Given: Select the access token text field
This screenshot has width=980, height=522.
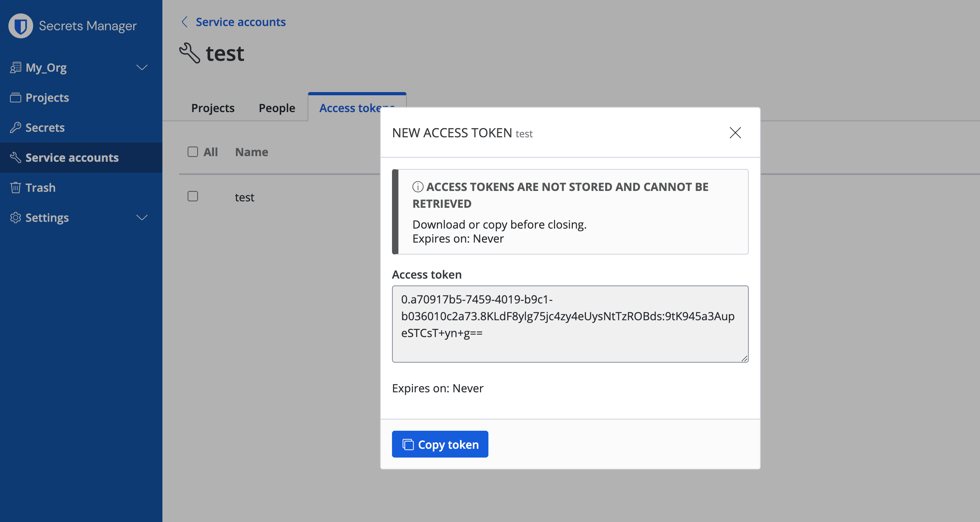Looking at the screenshot, I should pos(570,324).
